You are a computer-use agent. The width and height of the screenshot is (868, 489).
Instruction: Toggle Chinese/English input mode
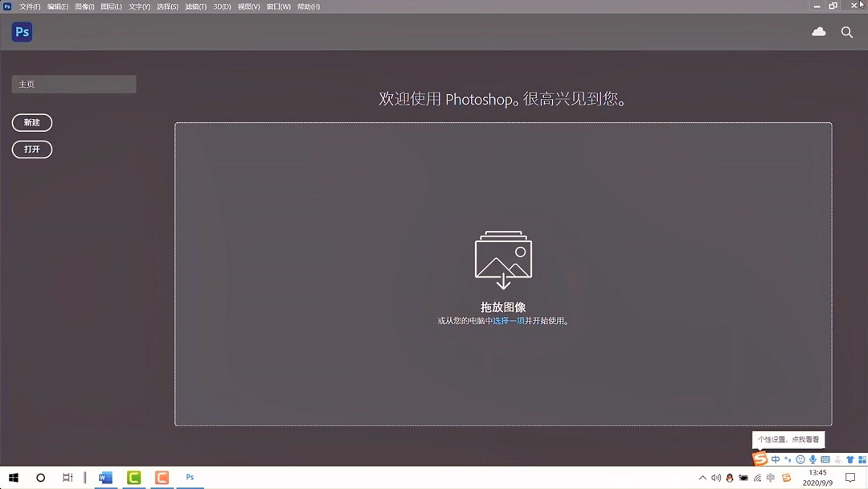(776, 459)
